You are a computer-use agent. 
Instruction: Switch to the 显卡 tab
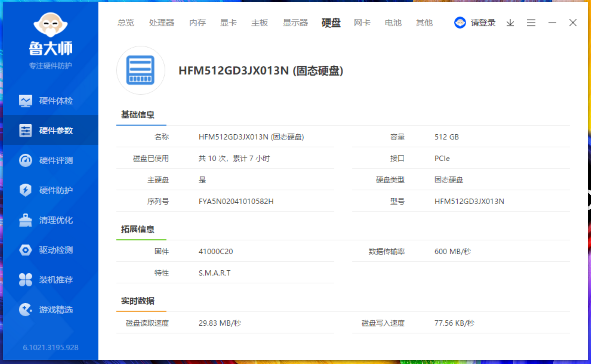229,23
